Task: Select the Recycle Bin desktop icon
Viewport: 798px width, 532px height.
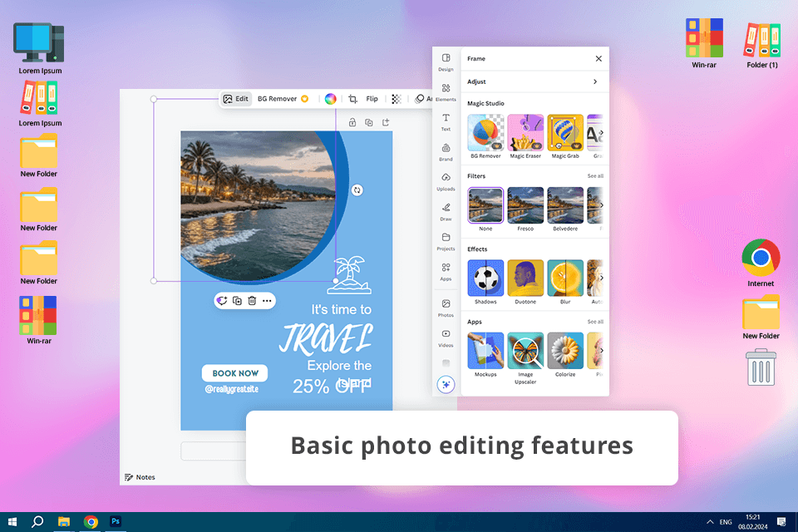Action: pyautogui.click(x=761, y=367)
